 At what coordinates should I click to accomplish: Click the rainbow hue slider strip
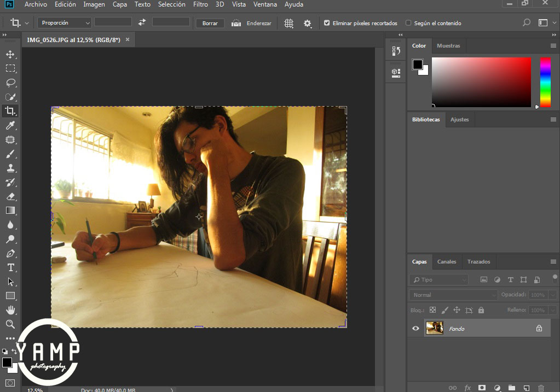[x=545, y=82]
